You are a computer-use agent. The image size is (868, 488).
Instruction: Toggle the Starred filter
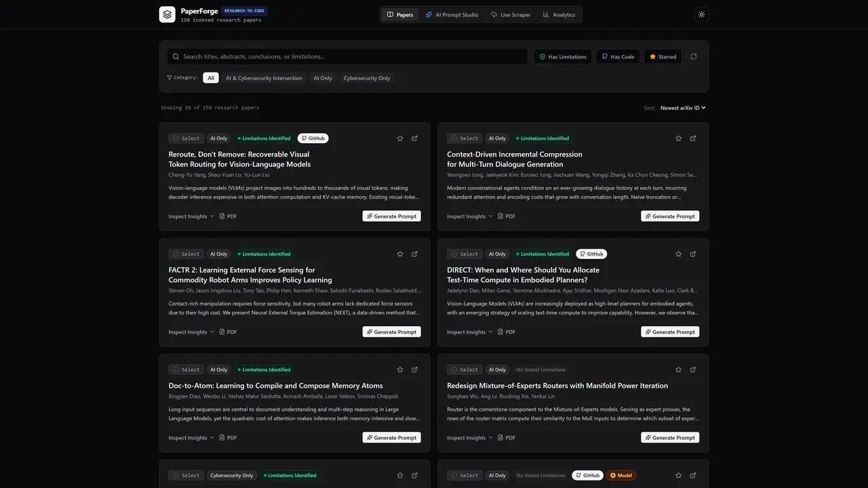663,57
